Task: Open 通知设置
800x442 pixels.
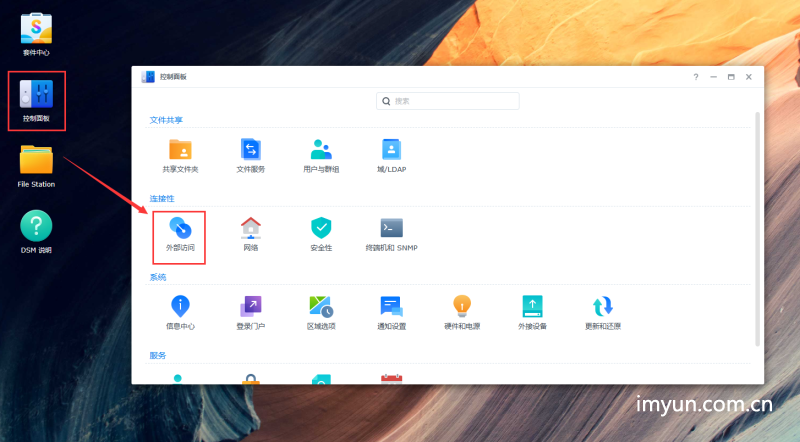Action: pyautogui.click(x=391, y=313)
